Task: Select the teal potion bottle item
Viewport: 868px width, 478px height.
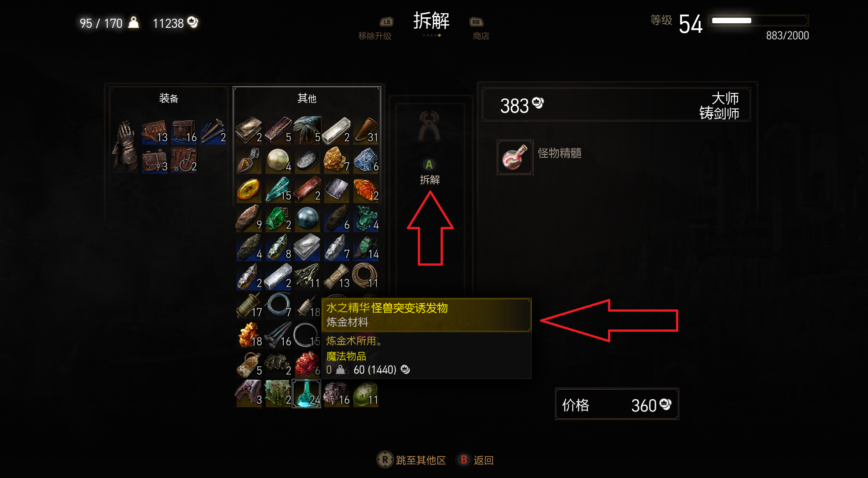Action: (307, 393)
